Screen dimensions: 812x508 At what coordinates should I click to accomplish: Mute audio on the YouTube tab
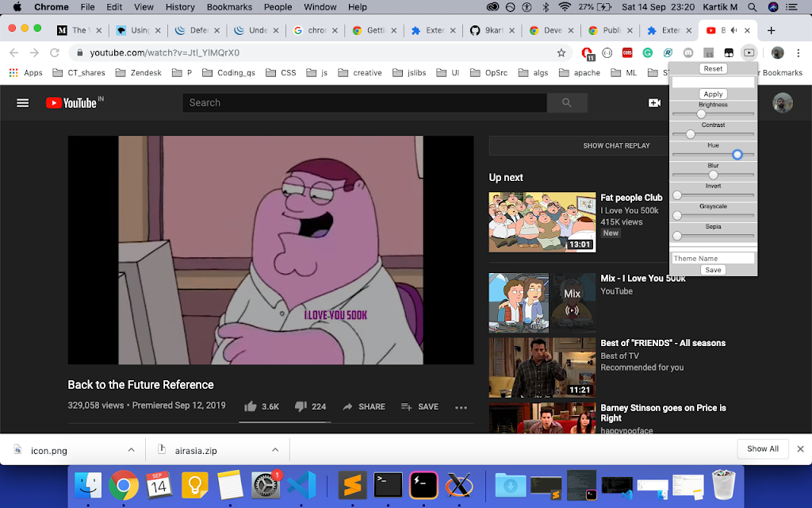[x=733, y=31]
